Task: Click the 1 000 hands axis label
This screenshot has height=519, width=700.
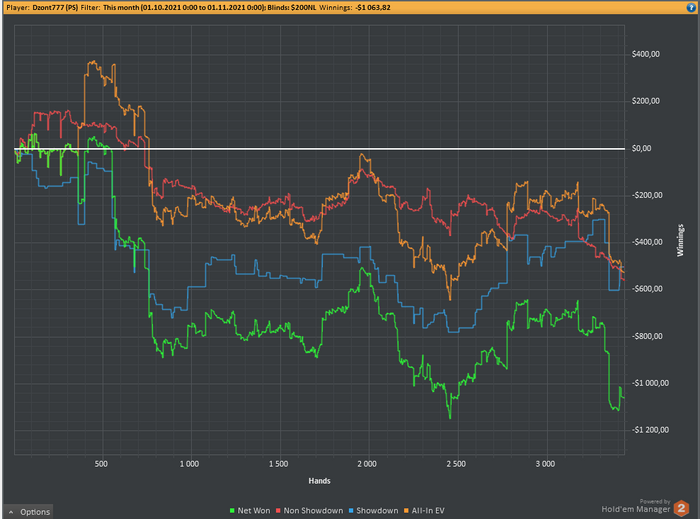Action: (189, 464)
